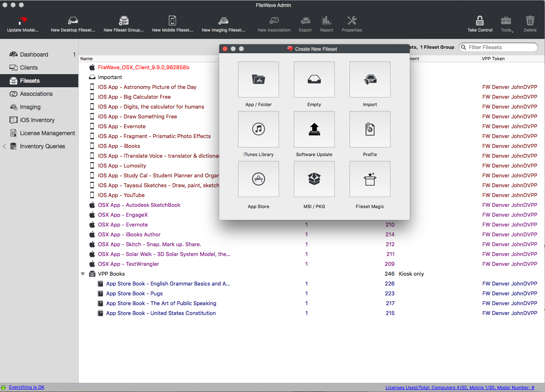Open the Licenses Used/Total details link

pos(460,387)
